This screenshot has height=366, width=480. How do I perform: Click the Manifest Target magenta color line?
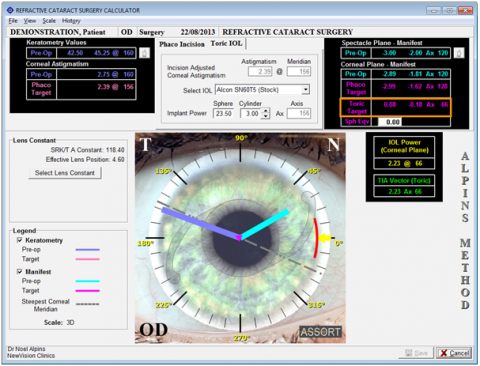click(88, 291)
